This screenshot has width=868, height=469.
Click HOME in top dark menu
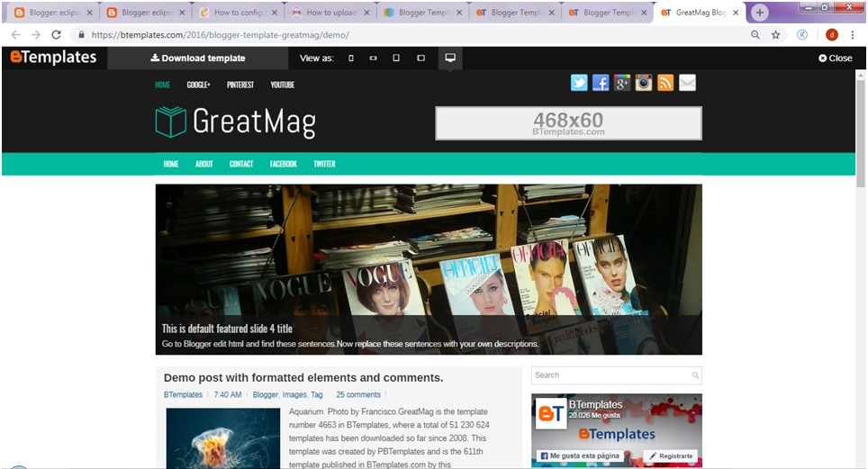tap(162, 85)
